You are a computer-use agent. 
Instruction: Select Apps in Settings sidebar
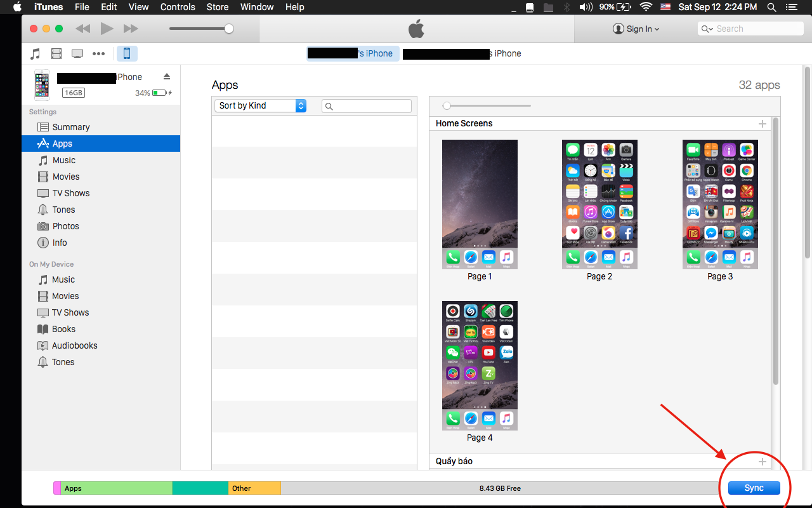tap(101, 144)
